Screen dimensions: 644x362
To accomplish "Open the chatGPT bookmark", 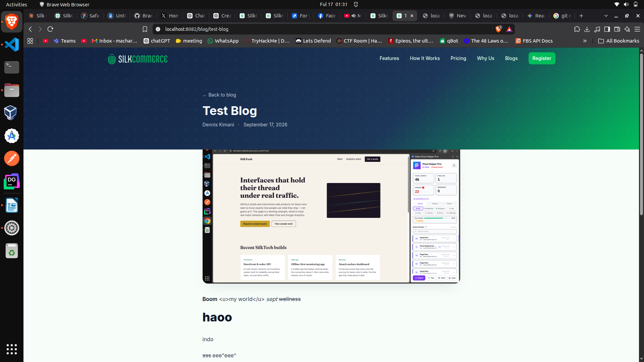I will (x=157, y=41).
